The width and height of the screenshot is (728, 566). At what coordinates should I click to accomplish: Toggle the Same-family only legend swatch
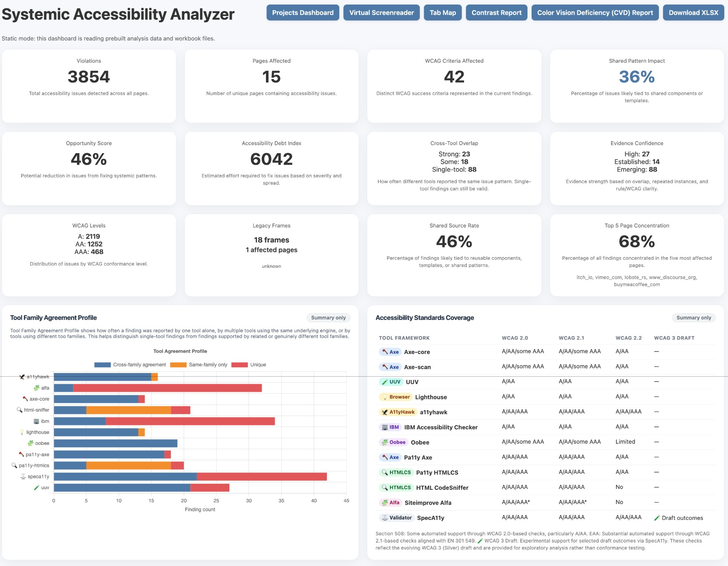[178, 365]
